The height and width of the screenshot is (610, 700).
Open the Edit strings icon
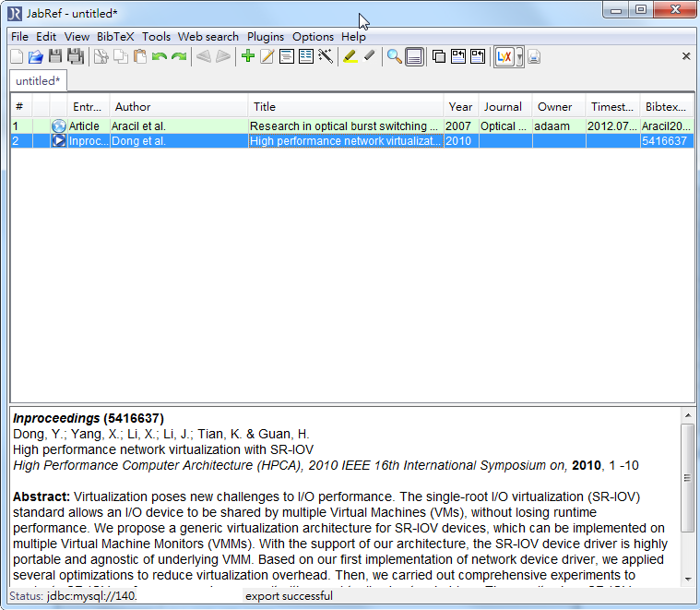coord(306,56)
